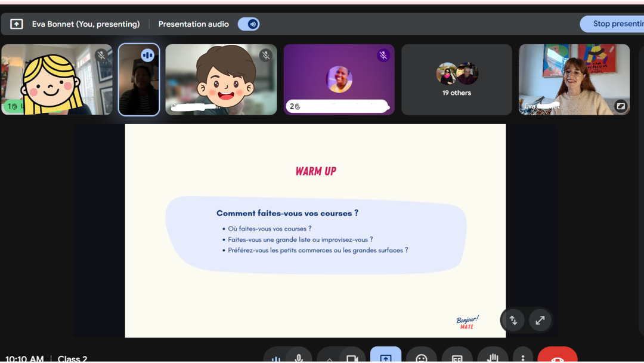Click the Class 2 meeting label
644x363 pixels.
(x=72, y=358)
